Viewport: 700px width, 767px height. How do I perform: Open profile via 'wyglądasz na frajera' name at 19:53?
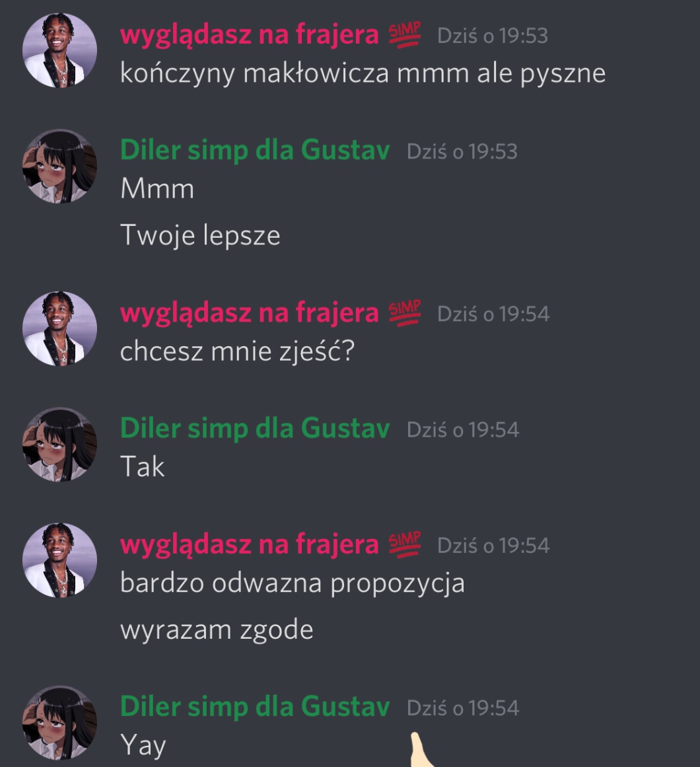[250, 36]
